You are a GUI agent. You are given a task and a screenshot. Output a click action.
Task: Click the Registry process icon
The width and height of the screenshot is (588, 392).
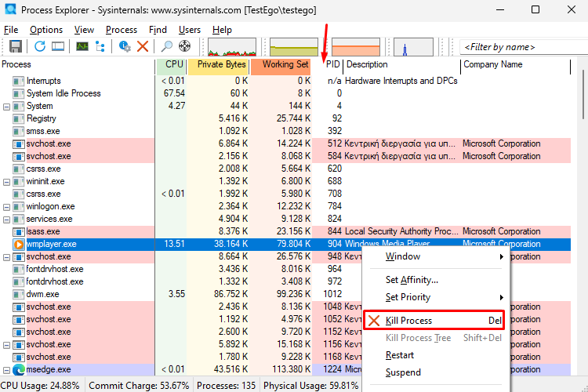tap(18, 119)
